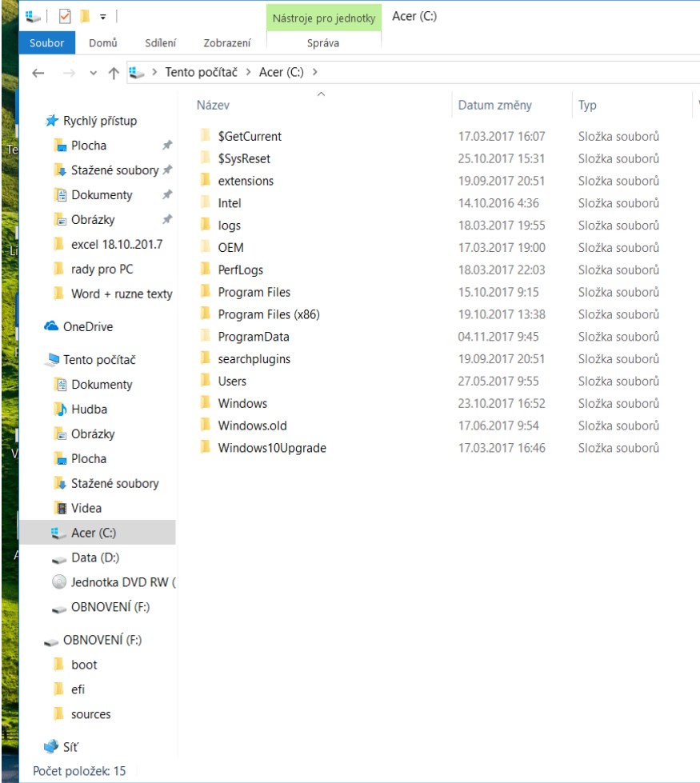The height and width of the screenshot is (783, 700).
Task: Select the Intel folder
Action: [230, 203]
